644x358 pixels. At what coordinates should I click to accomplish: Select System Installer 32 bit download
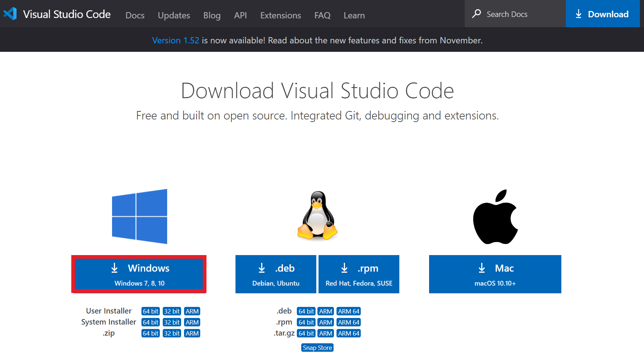click(172, 322)
